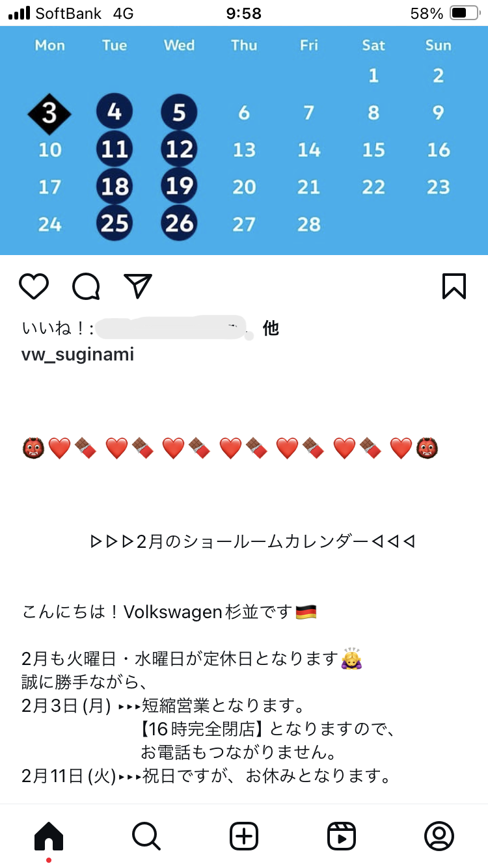
Task: Share the post with the paper plane icon
Action: (x=138, y=286)
